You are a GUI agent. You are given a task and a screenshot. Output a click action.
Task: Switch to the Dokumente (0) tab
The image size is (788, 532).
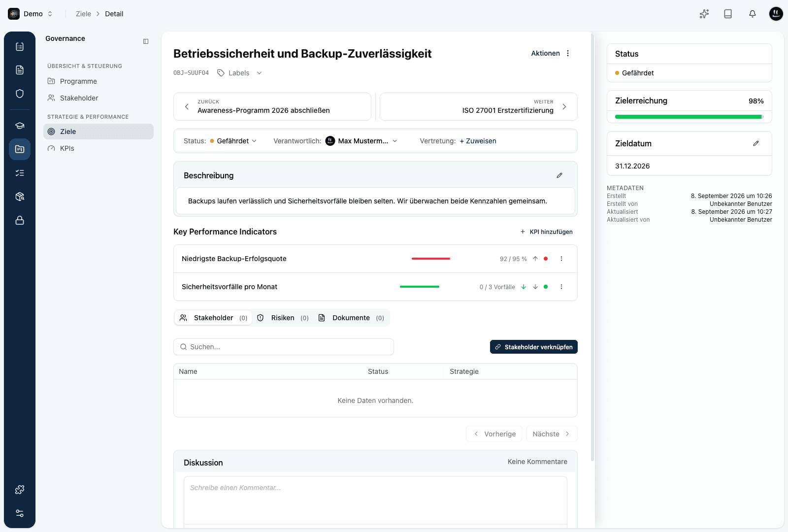tap(351, 318)
